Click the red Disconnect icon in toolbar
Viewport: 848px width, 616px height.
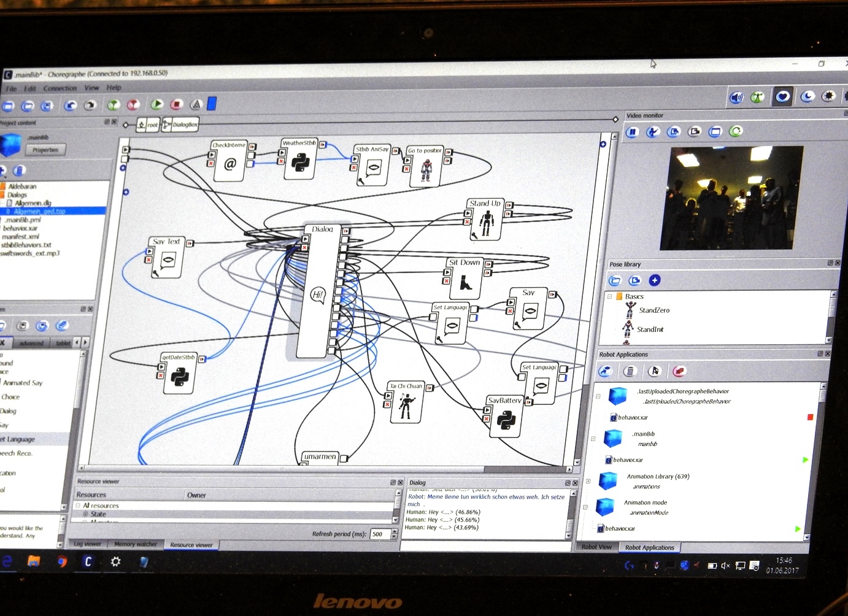[x=133, y=105]
